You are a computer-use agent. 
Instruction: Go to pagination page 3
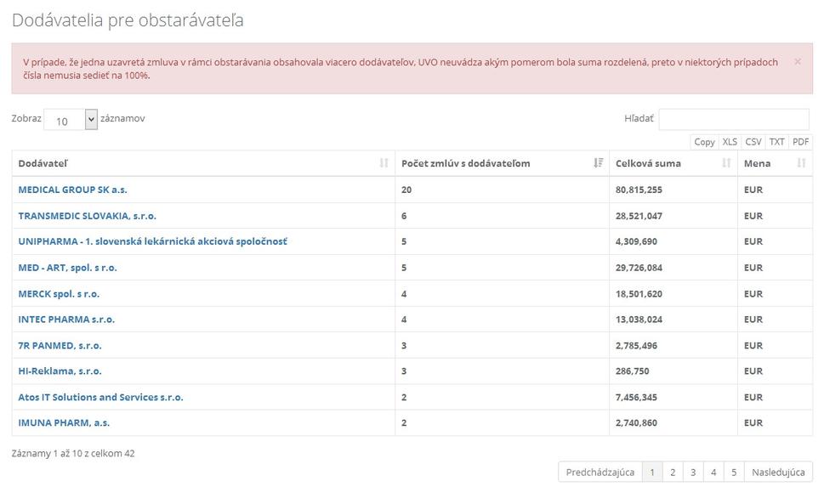693,472
